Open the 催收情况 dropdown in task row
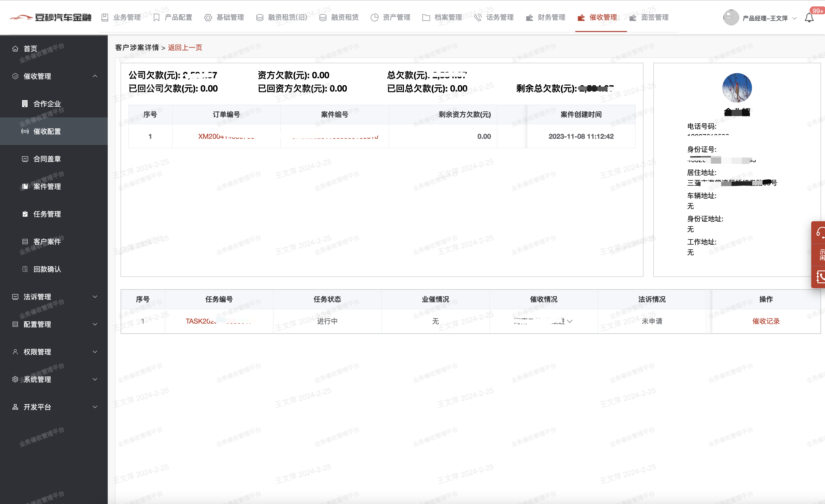 569,321
